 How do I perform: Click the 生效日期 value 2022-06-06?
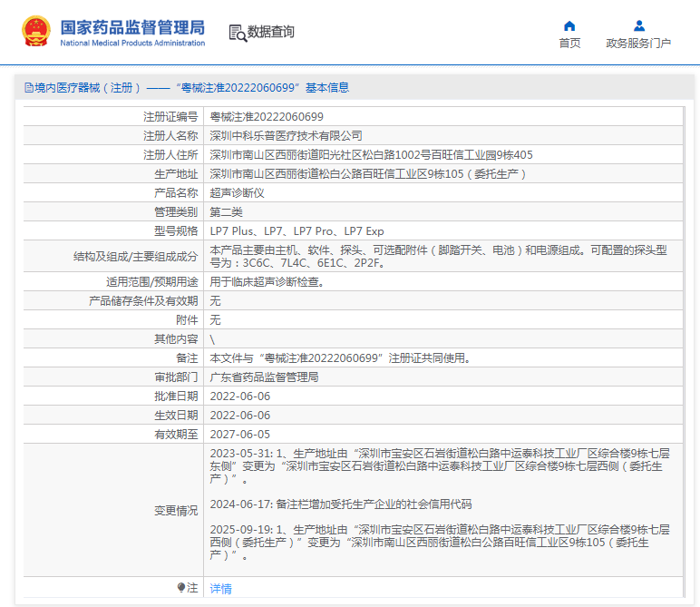239,416
